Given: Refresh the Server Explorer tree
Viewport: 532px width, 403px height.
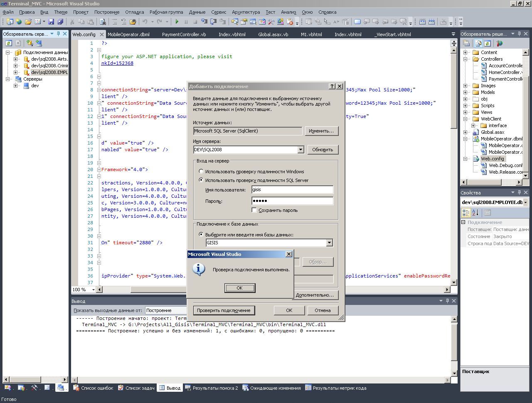Looking at the screenshot, I should click(x=8, y=43).
